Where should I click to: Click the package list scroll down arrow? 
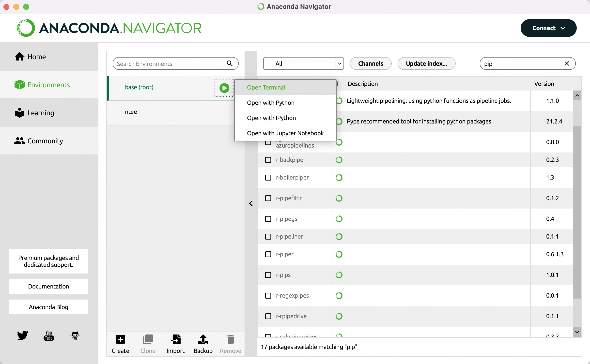[577, 332]
